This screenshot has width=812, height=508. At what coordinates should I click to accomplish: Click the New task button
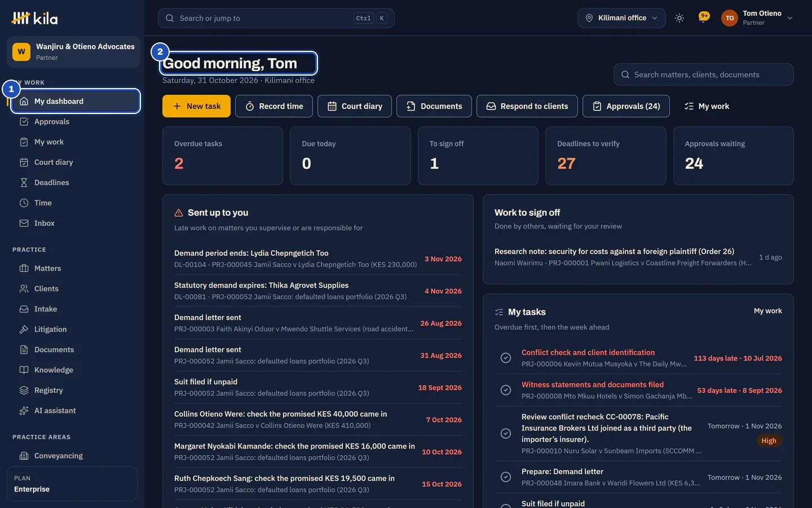[x=196, y=106]
